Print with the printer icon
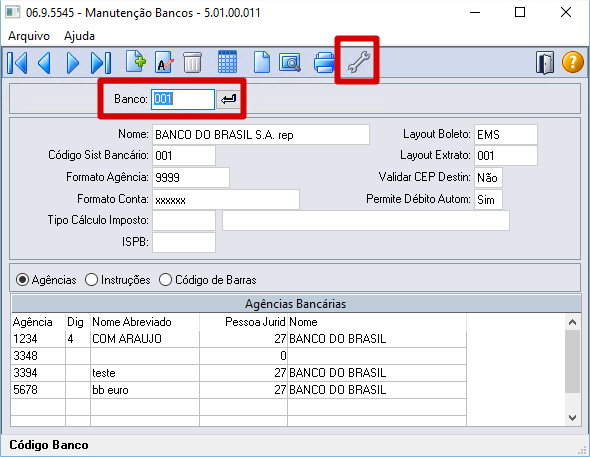Viewport: 590px width, 457px height. 324,62
